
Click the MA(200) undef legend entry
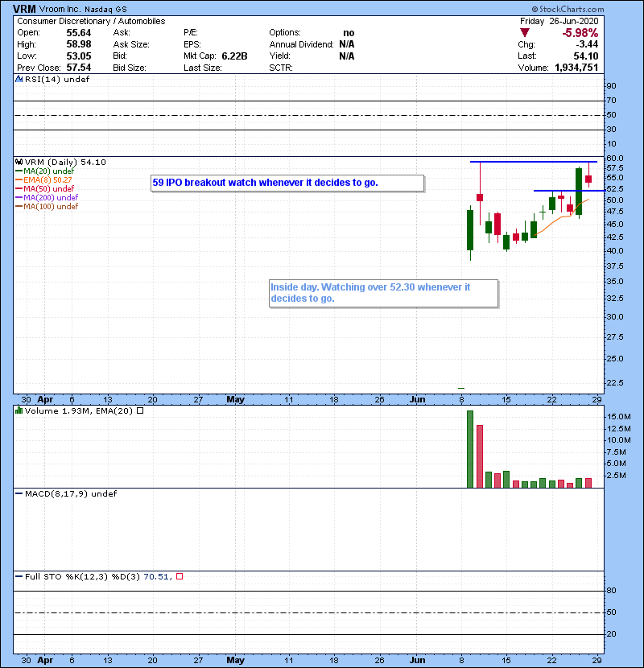click(x=47, y=197)
